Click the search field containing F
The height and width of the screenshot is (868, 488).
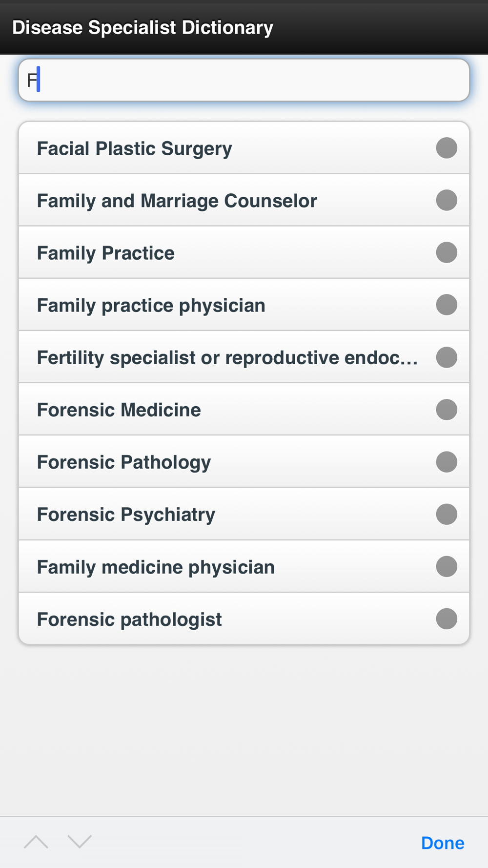click(x=244, y=80)
